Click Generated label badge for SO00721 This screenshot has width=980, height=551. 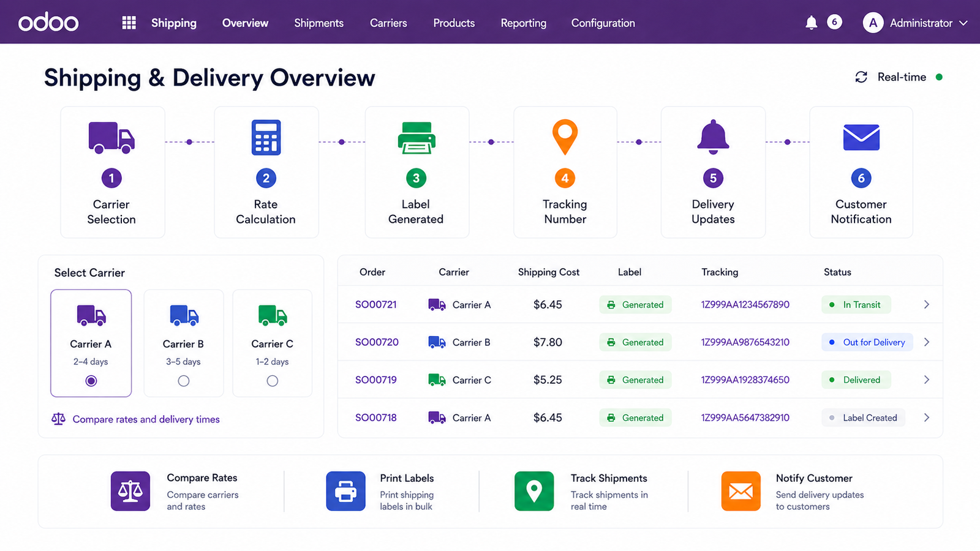pyautogui.click(x=635, y=304)
